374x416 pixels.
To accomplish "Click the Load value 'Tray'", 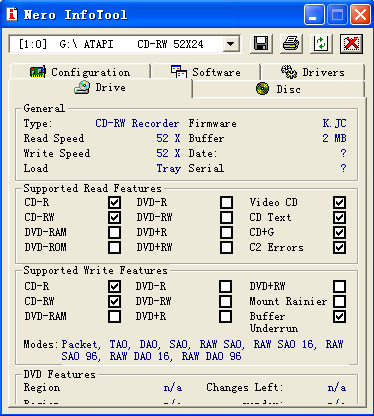I will (169, 168).
